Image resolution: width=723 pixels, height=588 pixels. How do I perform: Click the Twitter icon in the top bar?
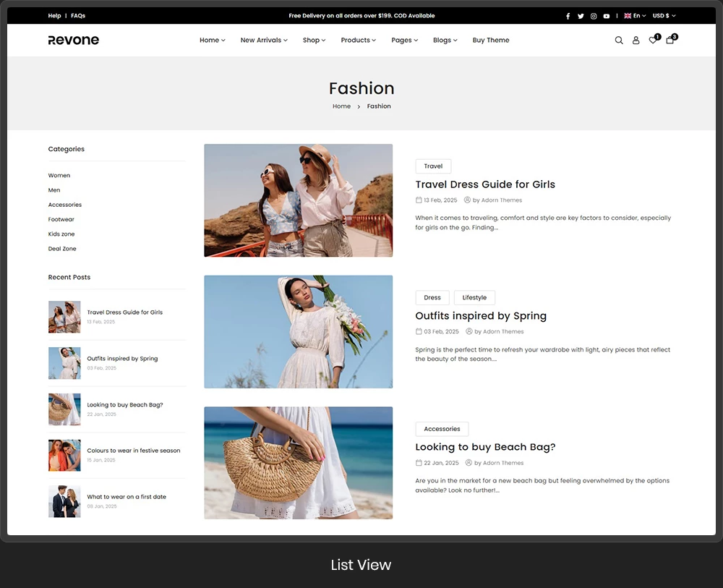pyautogui.click(x=581, y=15)
